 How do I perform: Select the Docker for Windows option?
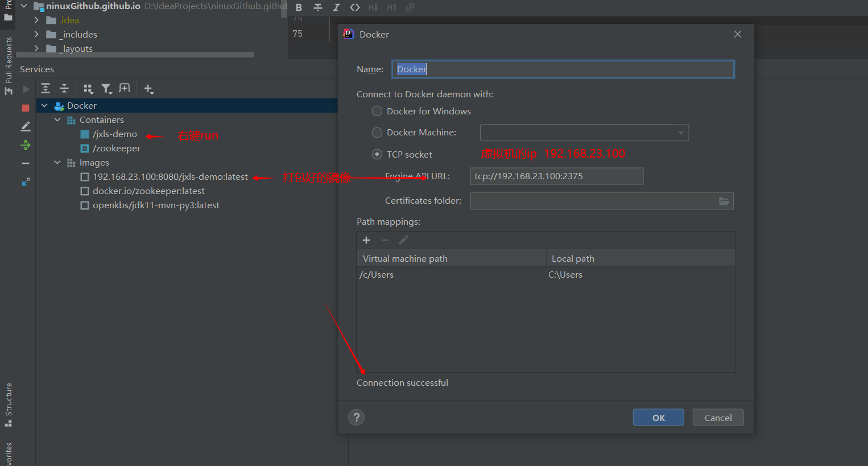tap(377, 111)
